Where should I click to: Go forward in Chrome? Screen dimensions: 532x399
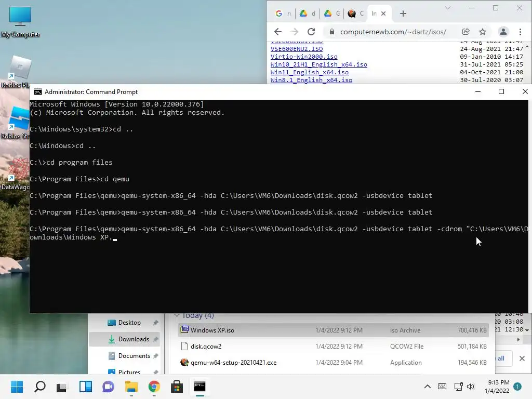click(294, 32)
